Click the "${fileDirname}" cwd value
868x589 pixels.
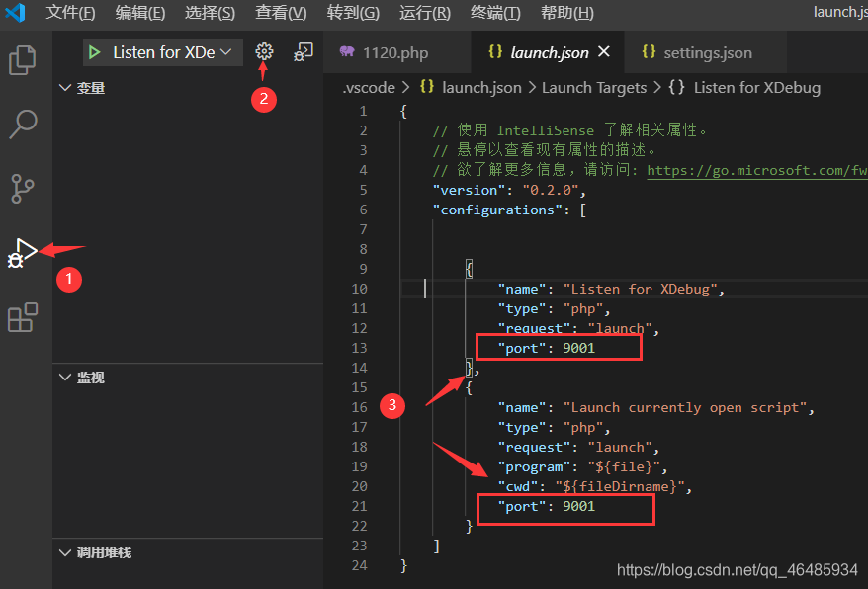point(620,487)
